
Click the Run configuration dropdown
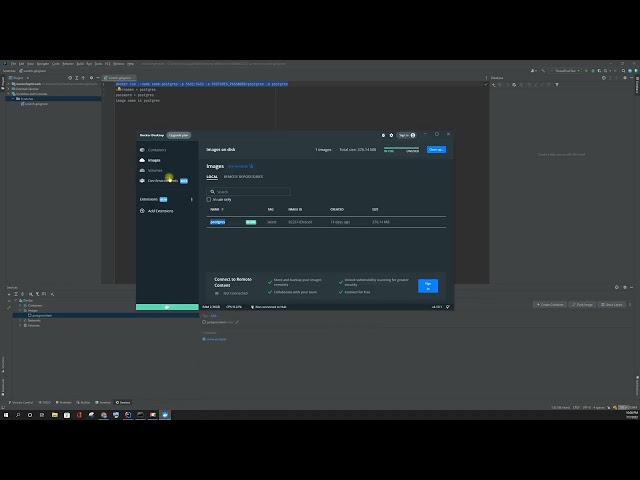(x=565, y=71)
